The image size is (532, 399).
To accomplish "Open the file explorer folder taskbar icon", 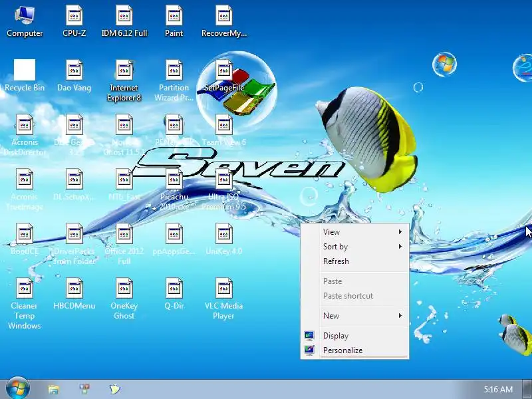I will pos(54,389).
